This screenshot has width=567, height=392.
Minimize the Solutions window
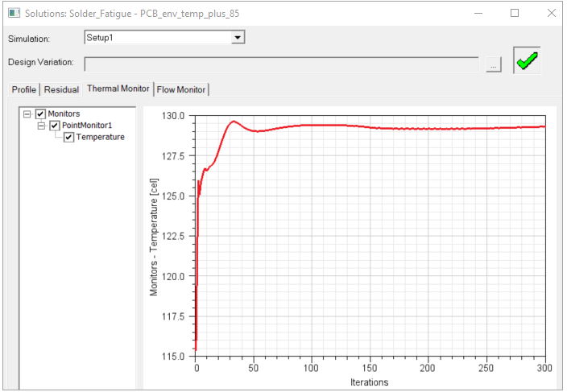click(x=478, y=14)
